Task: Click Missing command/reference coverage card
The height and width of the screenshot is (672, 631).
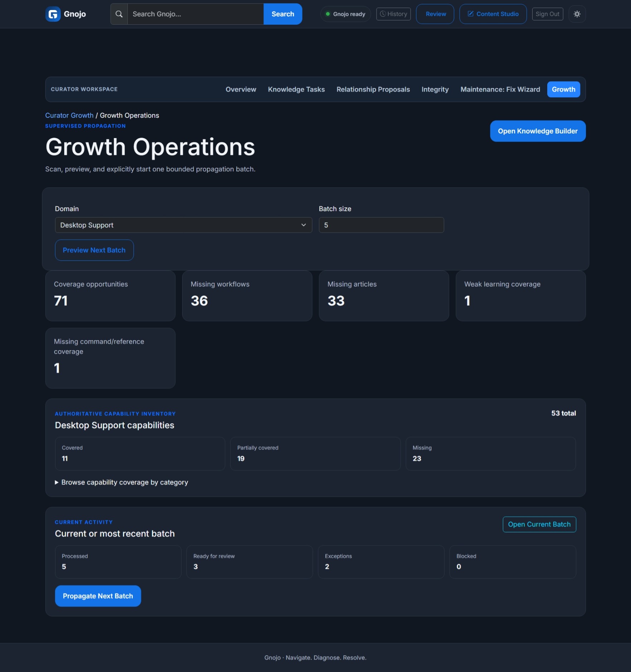Action: [x=110, y=358]
